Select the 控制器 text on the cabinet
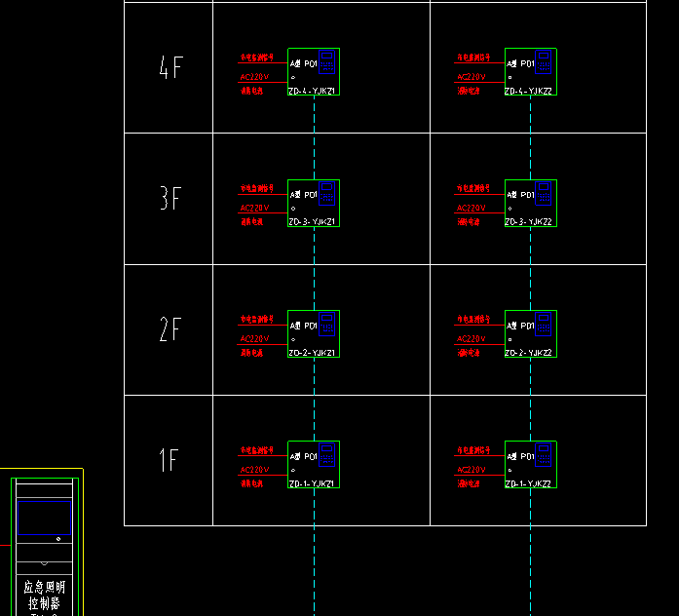Image resolution: width=679 pixels, height=616 pixels. (44, 603)
